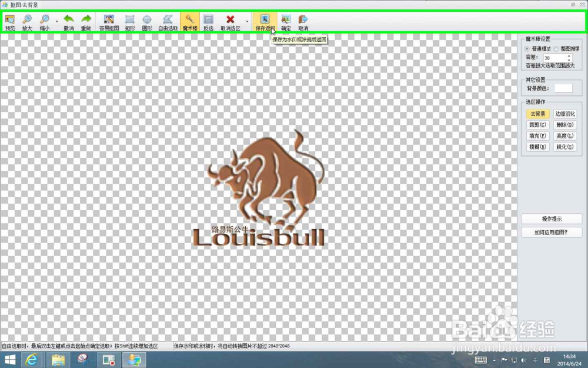Open the on-screen keyboard tray icon

pyautogui.click(x=481, y=360)
